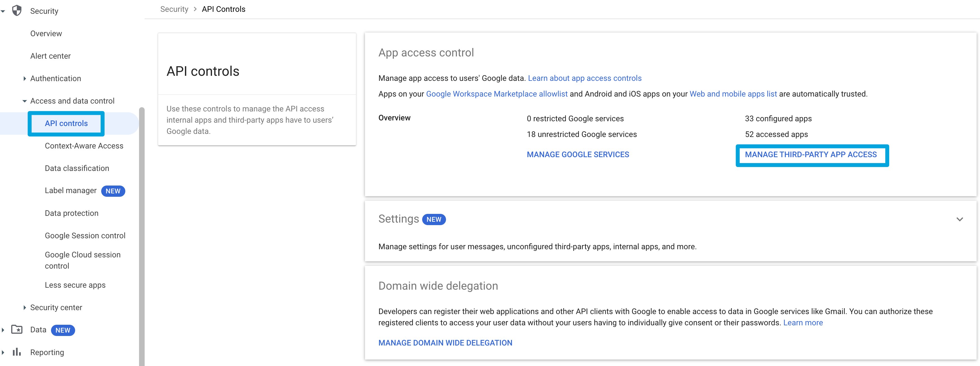
Task: Click the App access control heading
Action: click(x=426, y=52)
